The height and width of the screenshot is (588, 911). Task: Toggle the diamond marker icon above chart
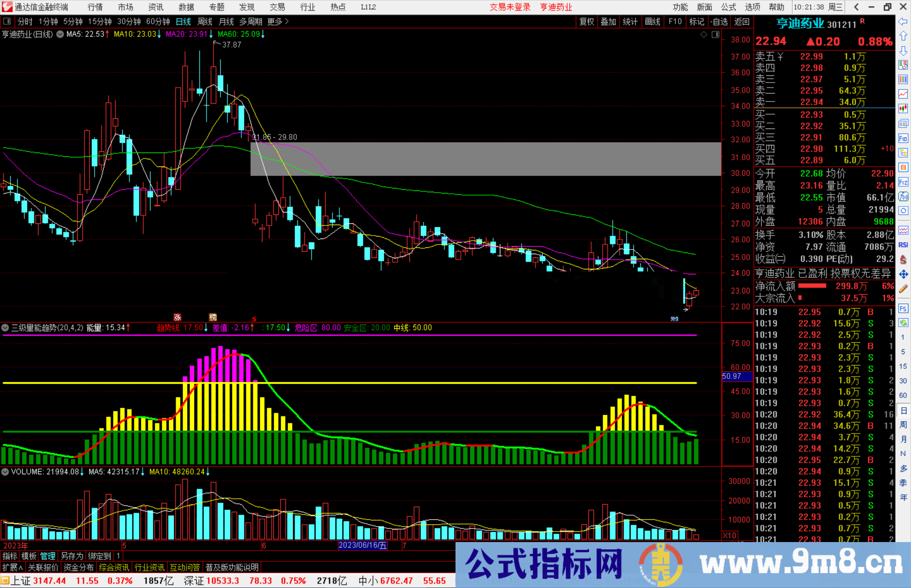[x=703, y=35]
